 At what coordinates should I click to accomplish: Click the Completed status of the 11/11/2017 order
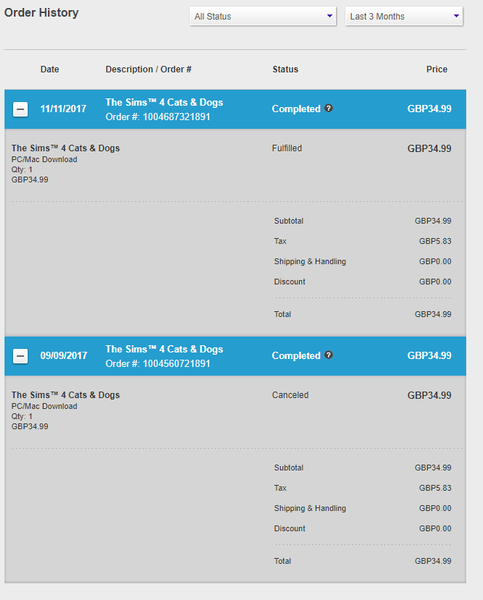tap(296, 109)
